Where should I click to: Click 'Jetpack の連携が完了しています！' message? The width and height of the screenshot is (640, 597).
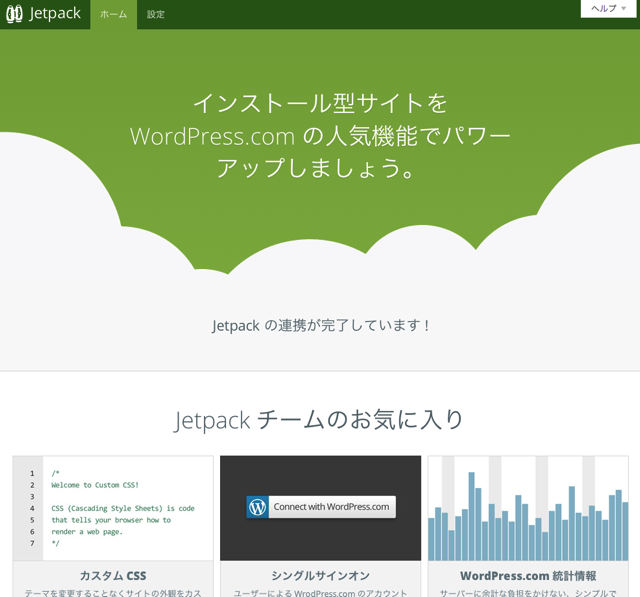click(x=320, y=326)
